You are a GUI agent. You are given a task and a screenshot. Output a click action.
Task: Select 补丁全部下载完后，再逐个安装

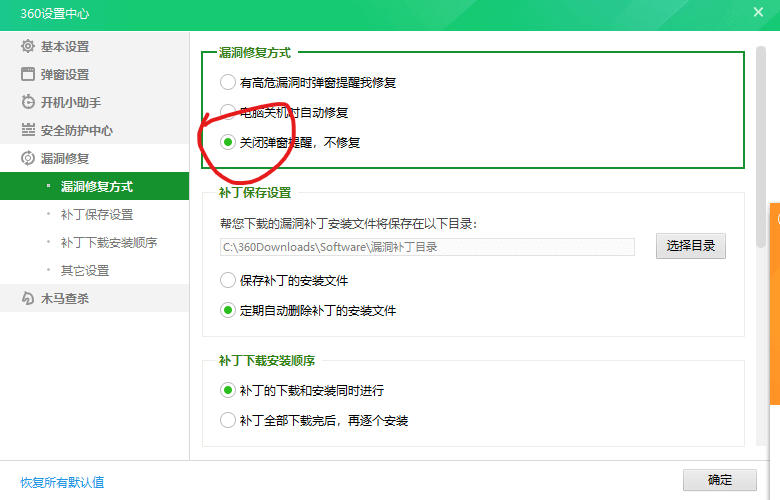pyautogui.click(x=228, y=421)
